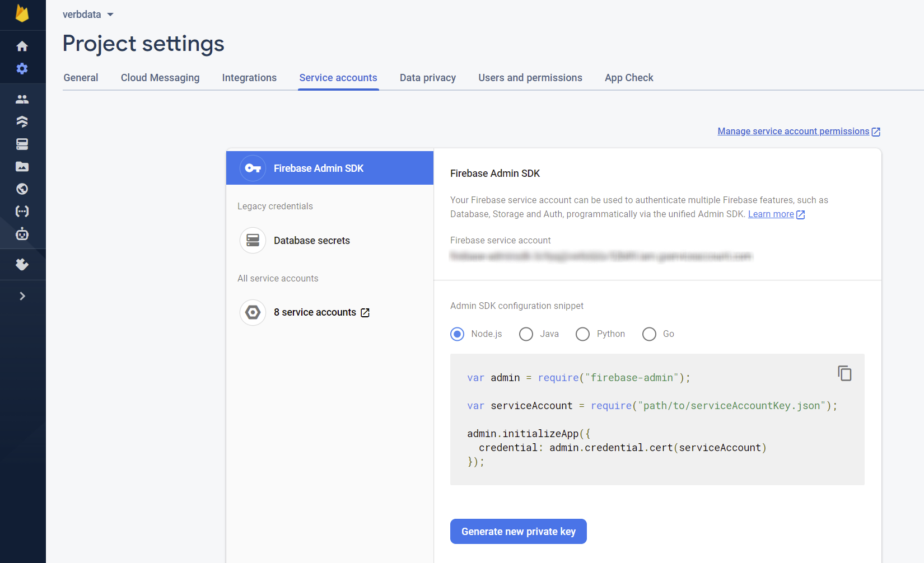Open Firestore Database icon in sidebar
This screenshot has height=563, width=924.
coord(22,121)
